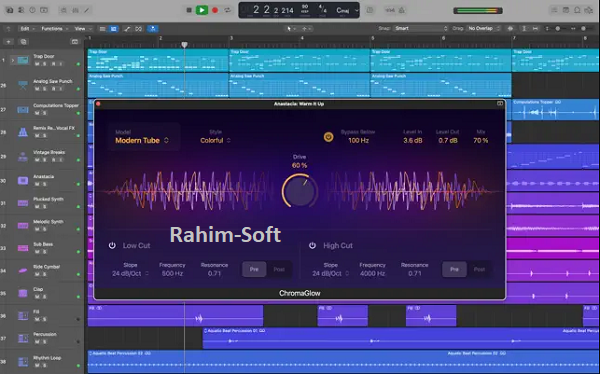Screen dimensions: 600x374
Task: Toggle the automation curve icon
Action: coord(127,29)
